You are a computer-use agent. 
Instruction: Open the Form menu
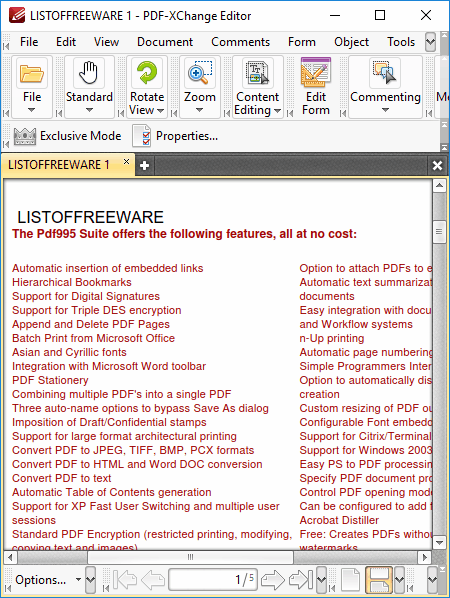pyautogui.click(x=302, y=42)
